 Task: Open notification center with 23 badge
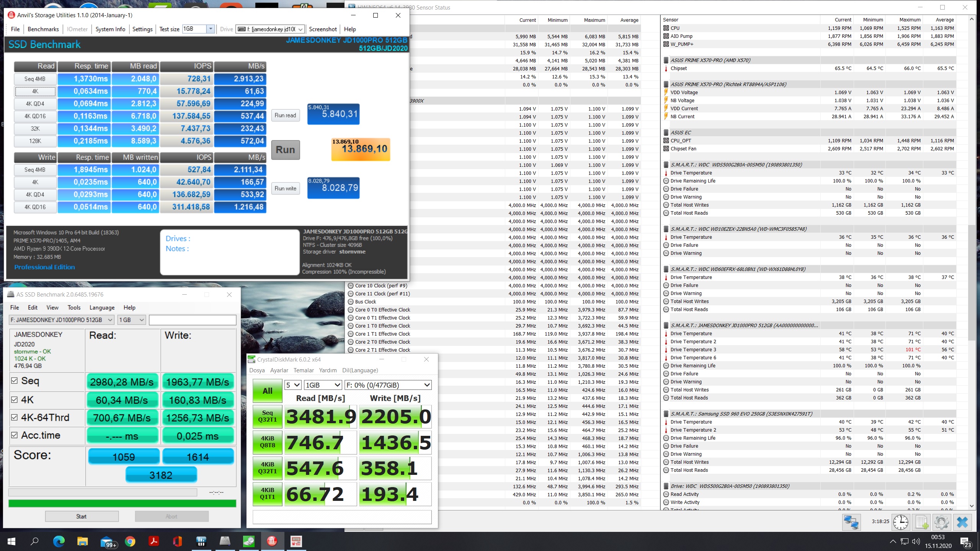pyautogui.click(x=965, y=542)
